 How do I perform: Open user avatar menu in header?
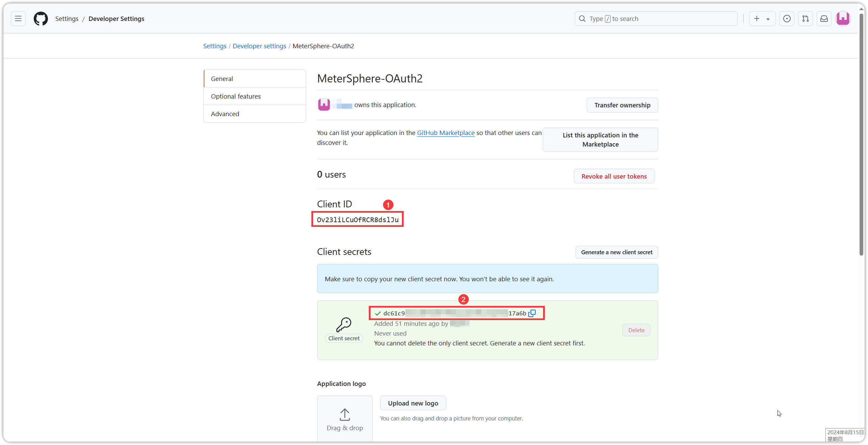pyautogui.click(x=843, y=19)
